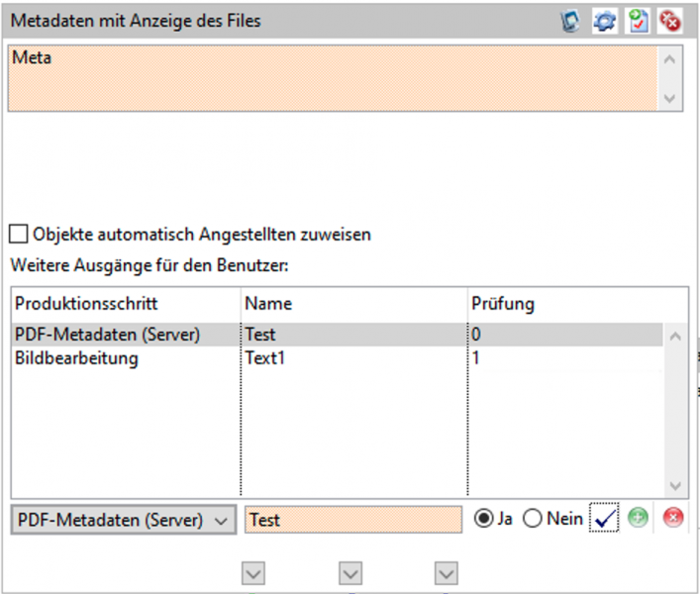Add output with the green plus icon
Screen dimensions: 700x594
click(639, 519)
